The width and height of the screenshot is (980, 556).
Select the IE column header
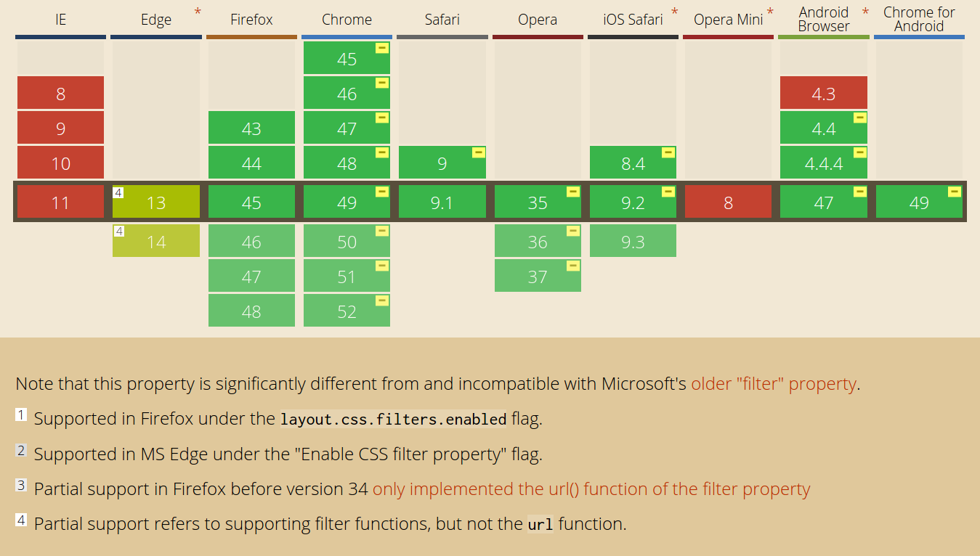coord(60,20)
